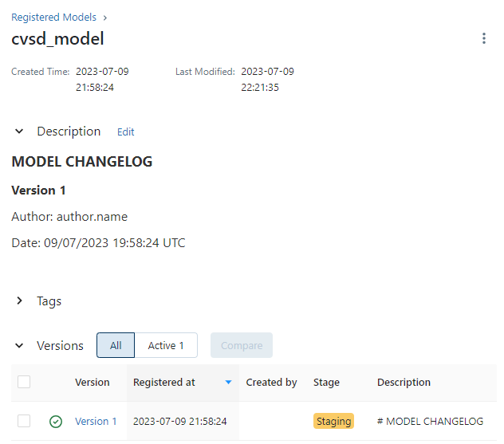
Task: Click the sort arrow in Registered at column
Action: [229, 383]
